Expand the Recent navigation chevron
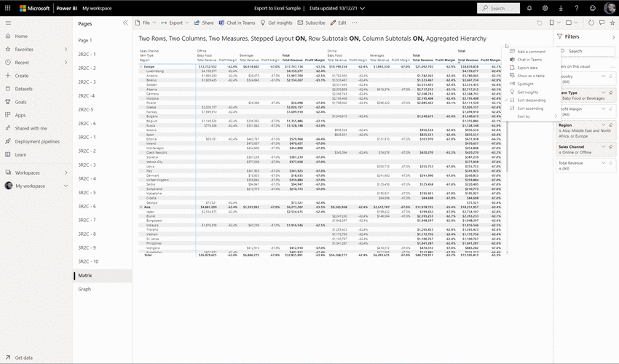This screenshot has height=364, width=619. coord(66,63)
